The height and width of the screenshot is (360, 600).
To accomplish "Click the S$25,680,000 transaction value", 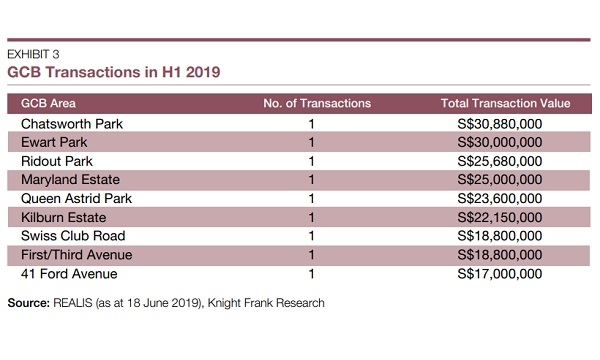I will click(499, 161).
